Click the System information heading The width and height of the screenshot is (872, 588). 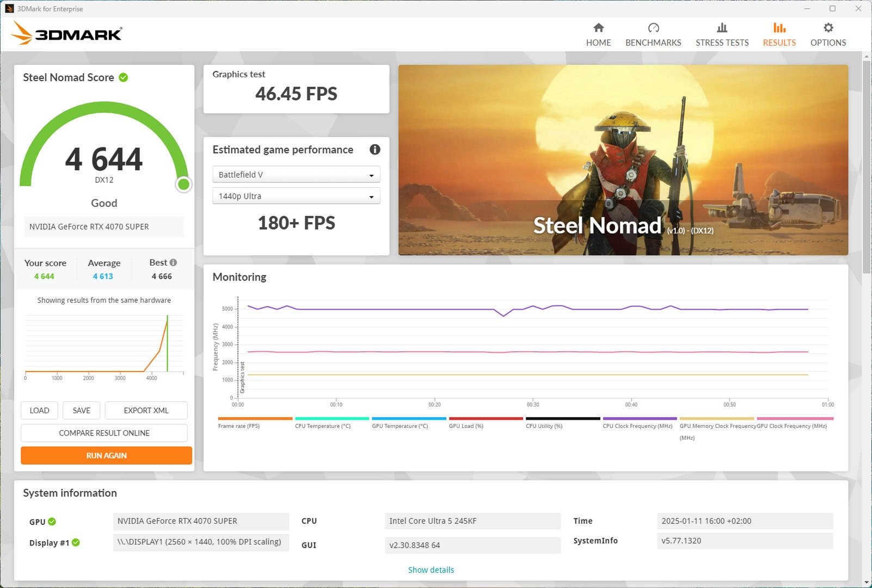click(x=70, y=493)
